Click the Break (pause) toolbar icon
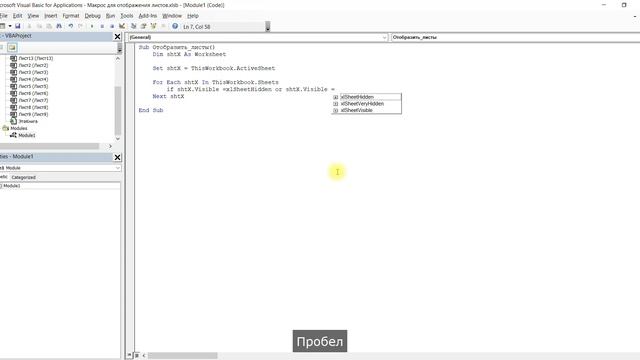This screenshot has width=640, height=360. pos(102,26)
